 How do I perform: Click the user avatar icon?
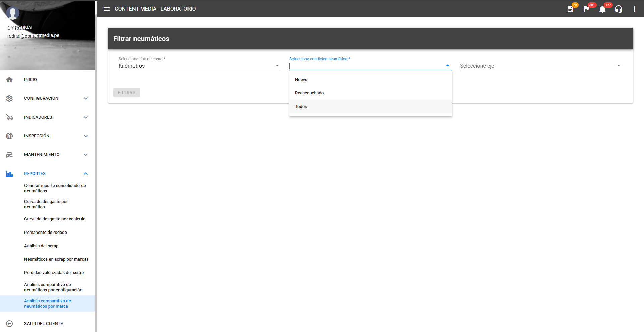13,13
